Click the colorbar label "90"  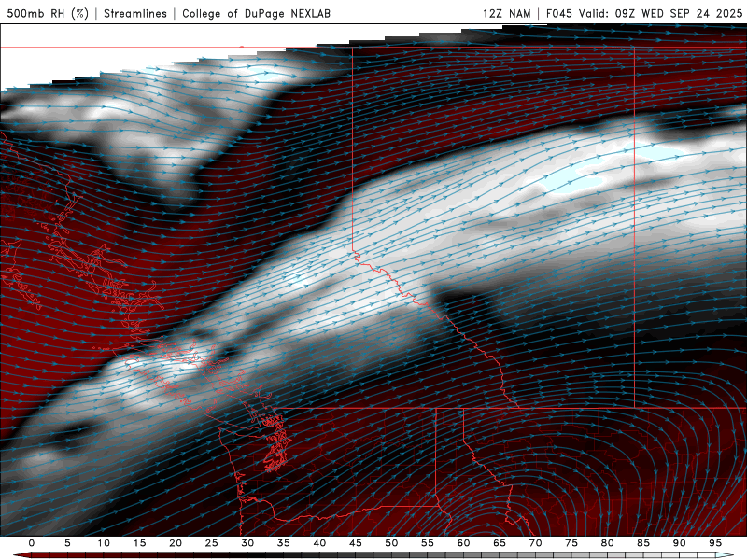[679, 543]
